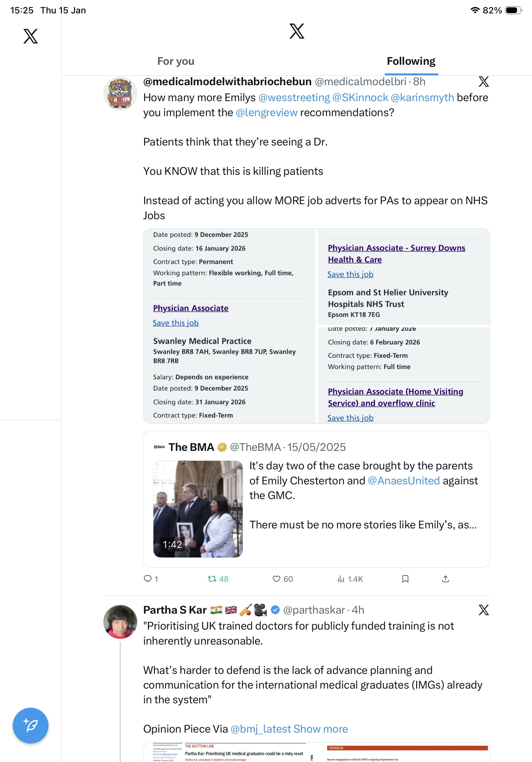532x762 pixels.
Task: Open the @bmj_latest mention link
Action: (260, 729)
